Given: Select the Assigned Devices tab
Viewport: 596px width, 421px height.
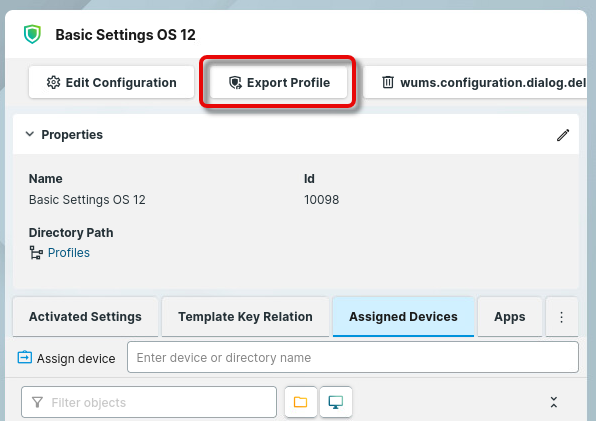Looking at the screenshot, I should click(403, 317).
